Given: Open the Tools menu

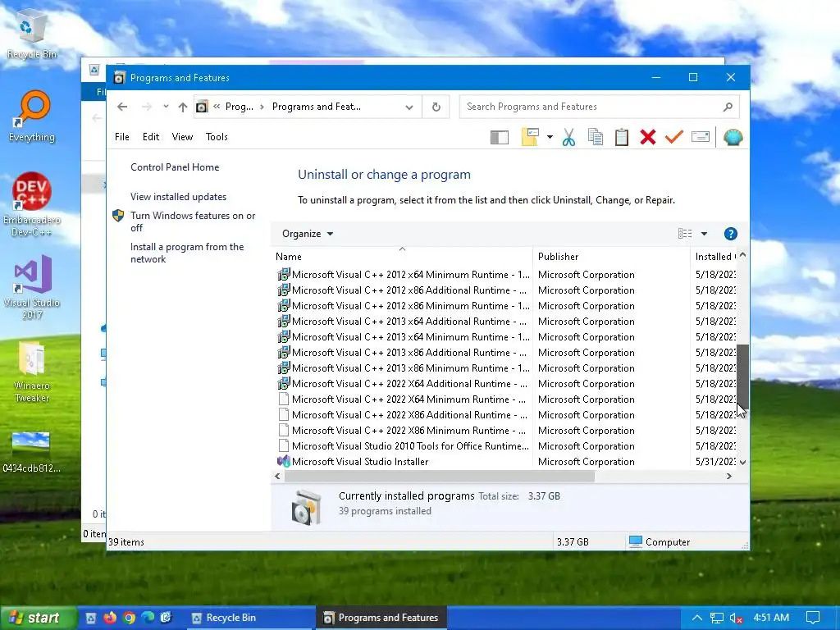Looking at the screenshot, I should pyautogui.click(x=217, y=137).
